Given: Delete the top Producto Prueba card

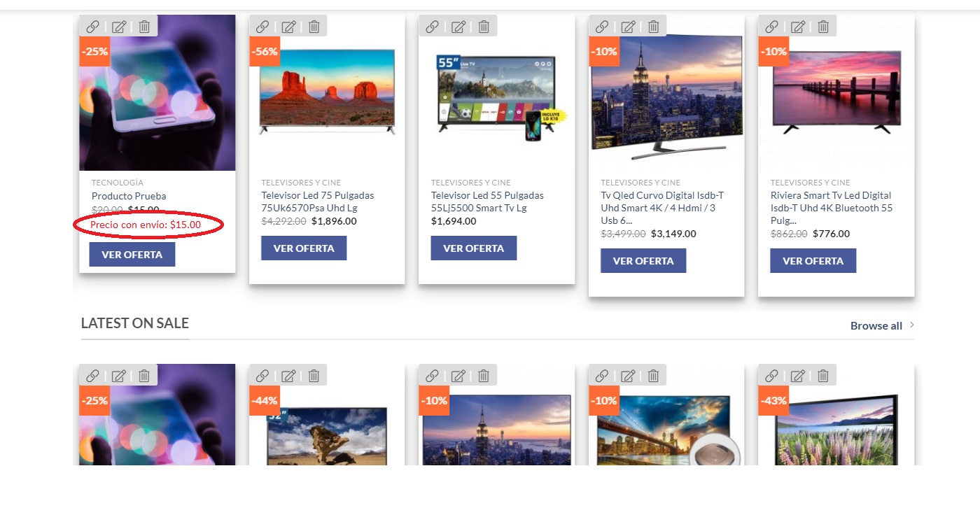Looking at the screenshot, I should tap(144, 27).
